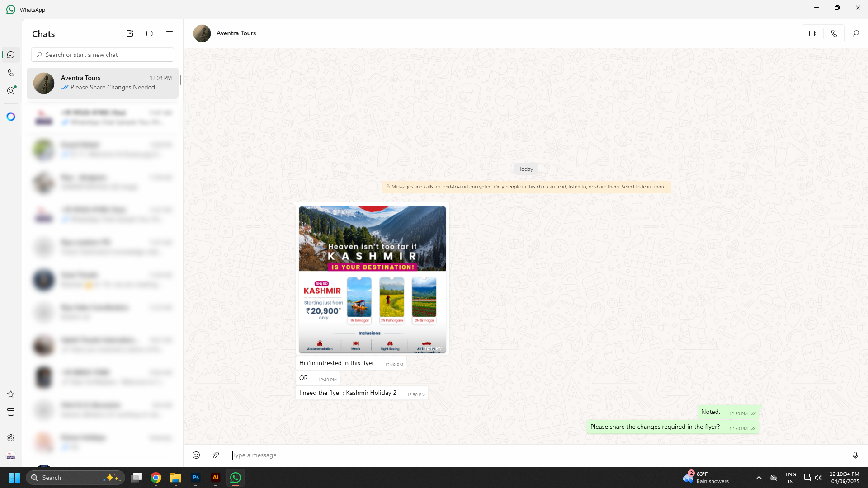Start a voice call with Aventra Tours

[x=834, y=33]
